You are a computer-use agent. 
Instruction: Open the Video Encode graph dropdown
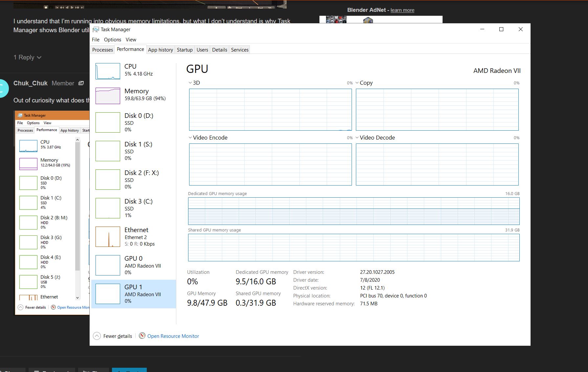[208, 138]
